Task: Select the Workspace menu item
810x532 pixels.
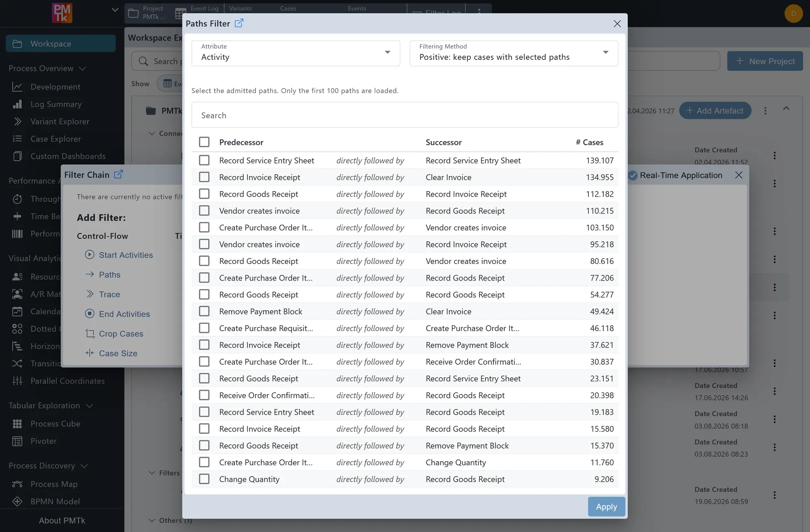Action: coord(61,43)
